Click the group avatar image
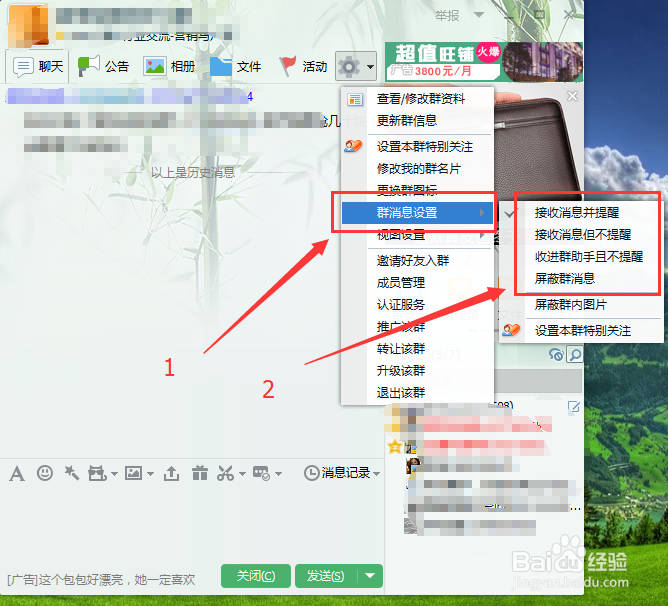This screenshot has width=668, height=606. (x=29, y=25)
